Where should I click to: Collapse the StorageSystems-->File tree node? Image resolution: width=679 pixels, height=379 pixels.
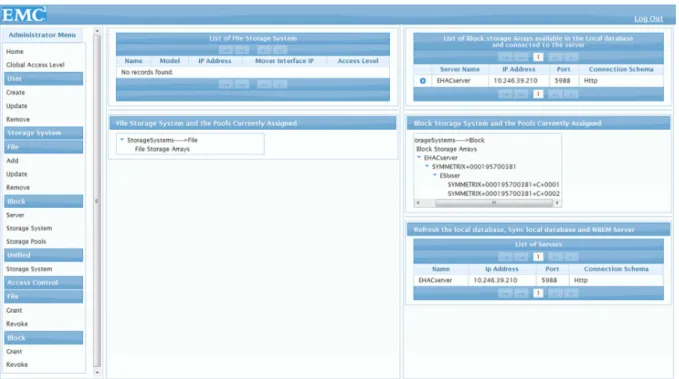pyautogui.click(x=122, y=140)
